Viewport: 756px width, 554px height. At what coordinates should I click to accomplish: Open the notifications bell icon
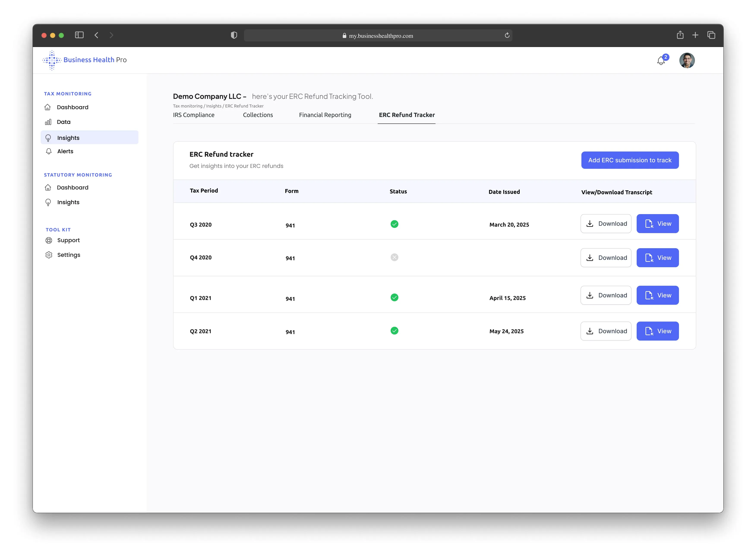(660, 61)
